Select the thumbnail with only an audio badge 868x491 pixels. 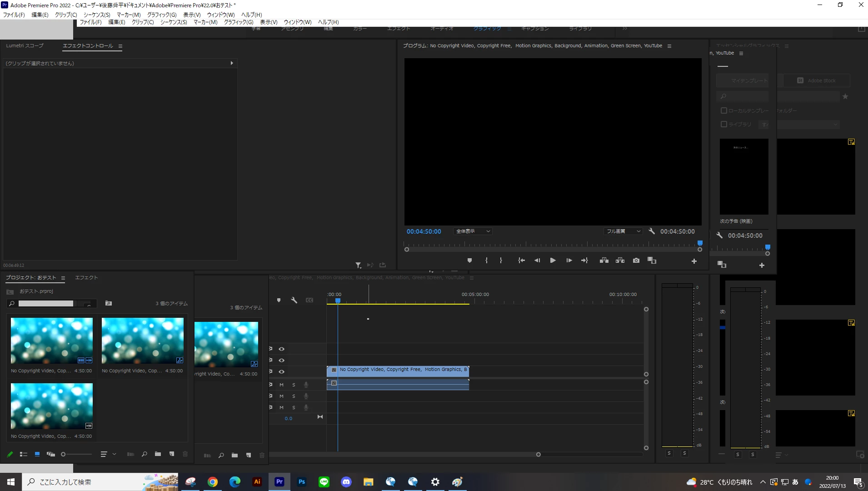point(51,406)
